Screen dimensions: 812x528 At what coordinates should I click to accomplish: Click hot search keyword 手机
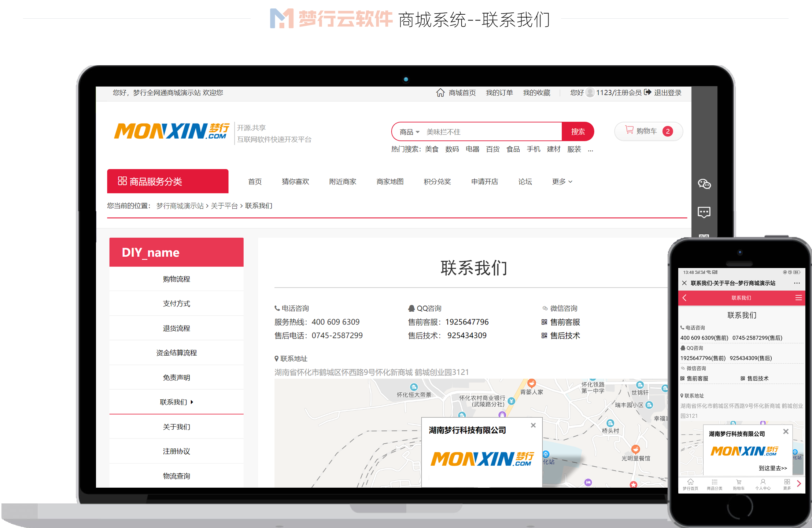click(x=534, y=149)
